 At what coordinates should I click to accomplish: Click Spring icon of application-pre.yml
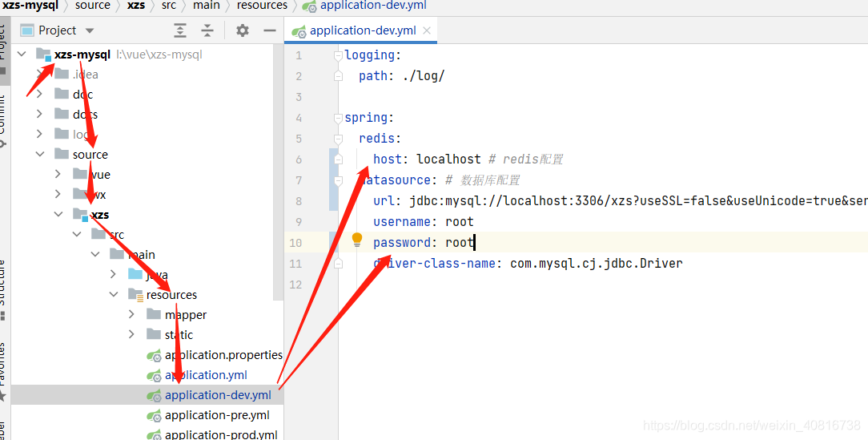(x=154, y=416)
